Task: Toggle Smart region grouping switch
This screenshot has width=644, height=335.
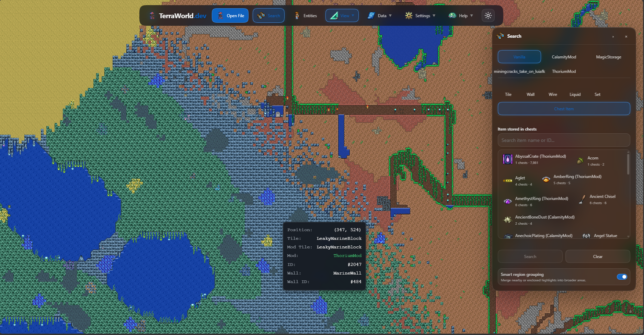Action: pos(622,277)
